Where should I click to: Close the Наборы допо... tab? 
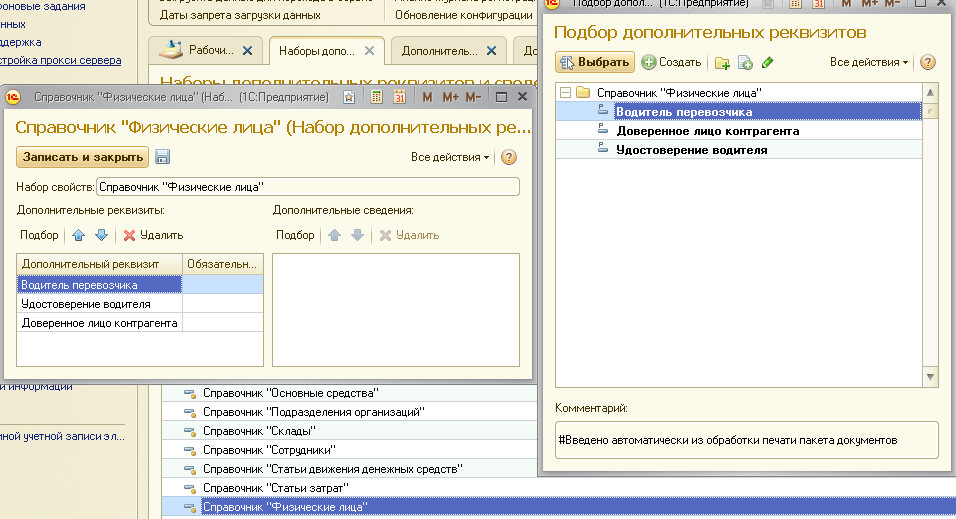(x=369, y=51)
